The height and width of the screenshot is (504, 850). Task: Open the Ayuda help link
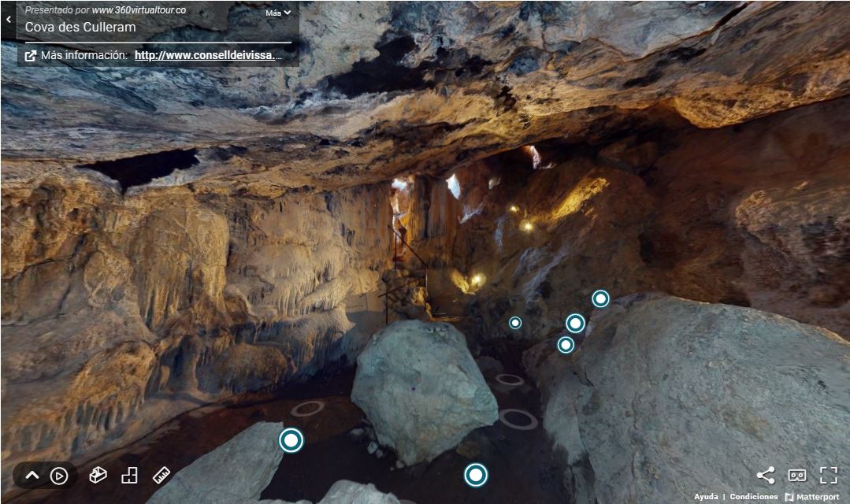click(706, 496)
